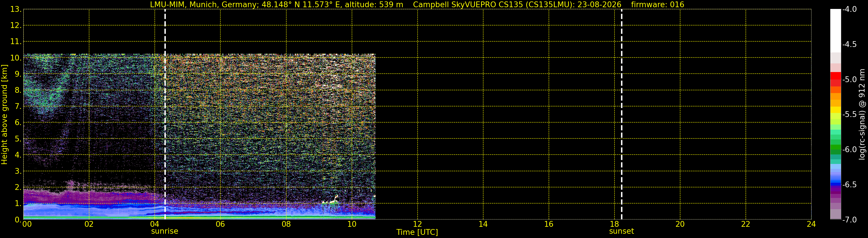The image size is (868, 238).
Task: Click the -6.0 colorbar tick label
Action: (x=849, y=150)
